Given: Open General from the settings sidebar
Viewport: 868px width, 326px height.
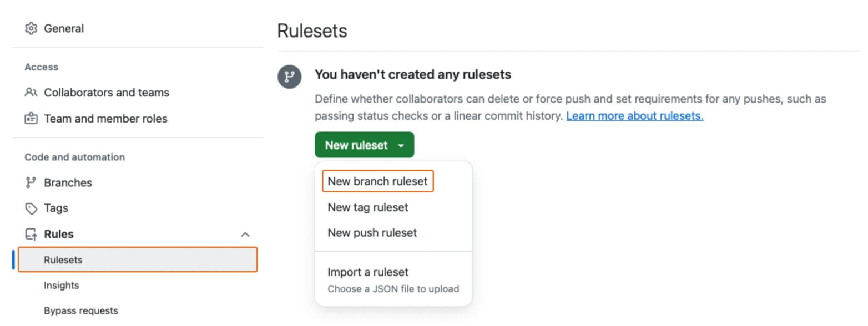Looking at the screenshot, I should pyautogui.click(x=64, y=28).
